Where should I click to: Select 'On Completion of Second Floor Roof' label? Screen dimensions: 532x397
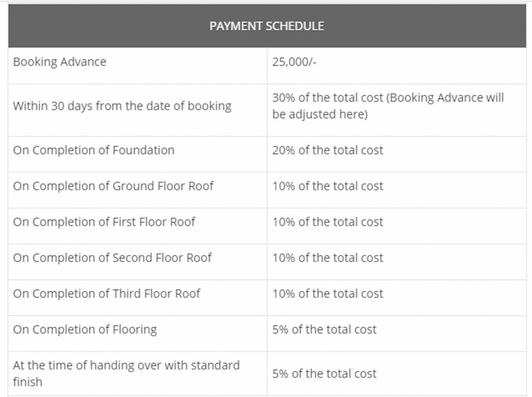tap(112, 258)
